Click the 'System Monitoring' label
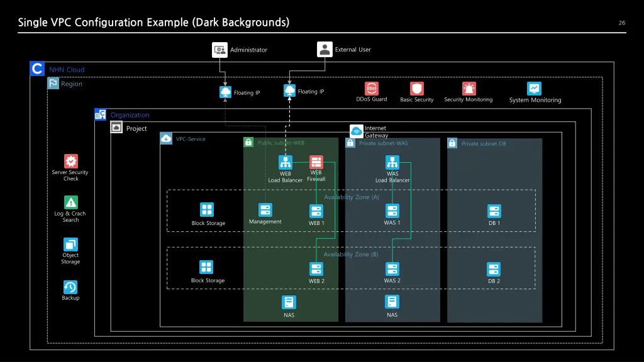The image size is (644, 362). (x=535, y=100)
